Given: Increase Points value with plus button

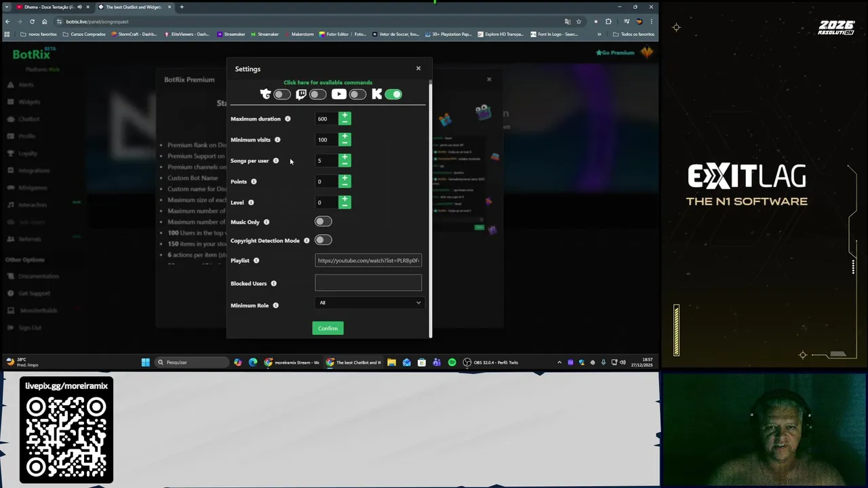Looking at the screenshot, I should point(344,179).
